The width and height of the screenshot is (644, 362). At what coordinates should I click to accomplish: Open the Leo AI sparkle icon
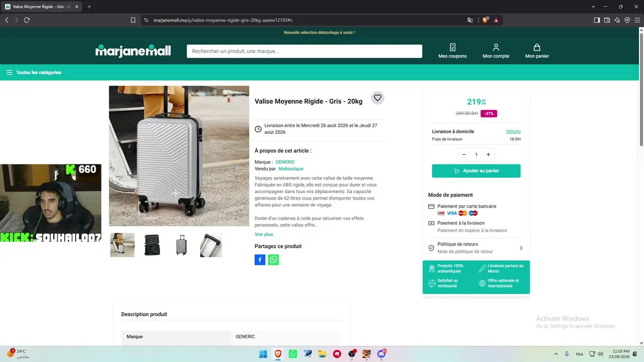pyautogui.click(x=617, y=20)
